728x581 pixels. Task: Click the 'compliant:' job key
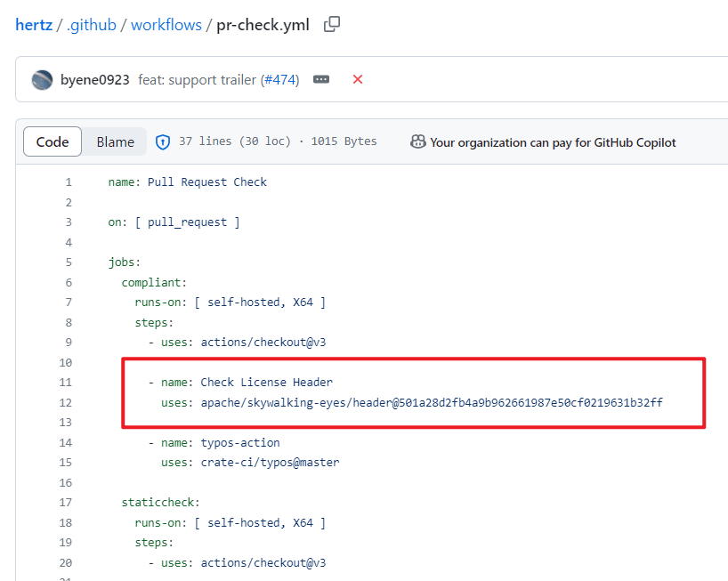click(154, 282)
